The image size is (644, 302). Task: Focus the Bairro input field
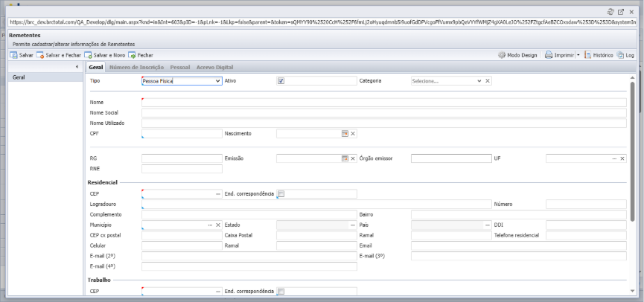(x=519, y=215)
